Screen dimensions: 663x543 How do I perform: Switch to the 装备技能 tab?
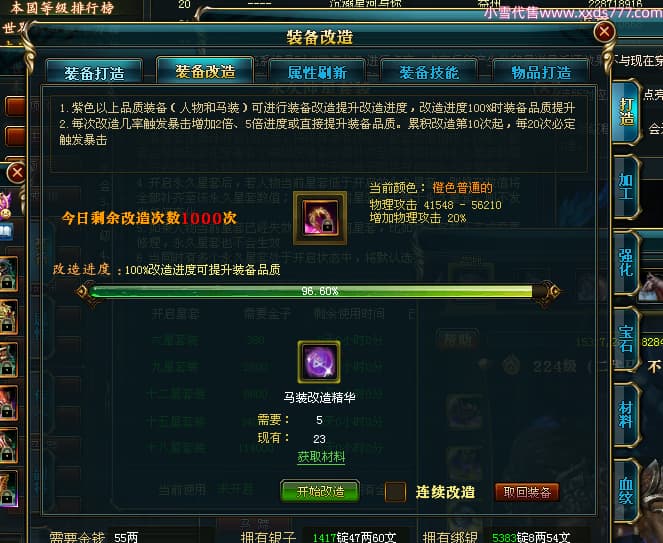(x=429, y=73)
